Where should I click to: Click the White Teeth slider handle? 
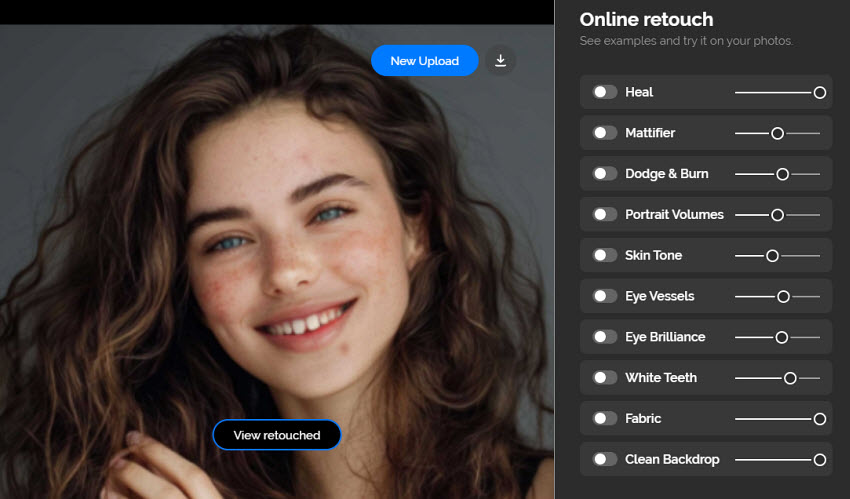coord(790,378)
